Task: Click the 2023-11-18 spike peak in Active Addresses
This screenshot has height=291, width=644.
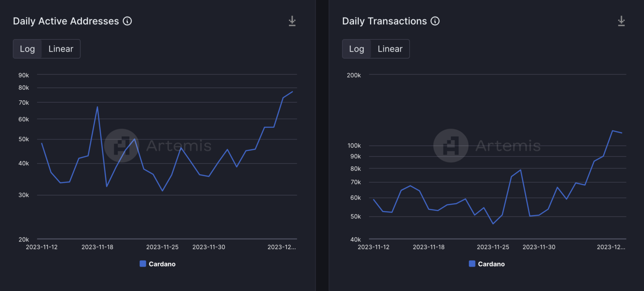Action: coord(97,107)
